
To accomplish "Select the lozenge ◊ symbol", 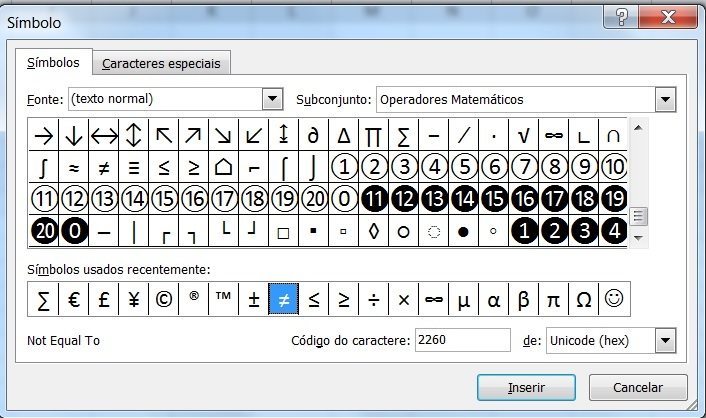I will [374, 231].
